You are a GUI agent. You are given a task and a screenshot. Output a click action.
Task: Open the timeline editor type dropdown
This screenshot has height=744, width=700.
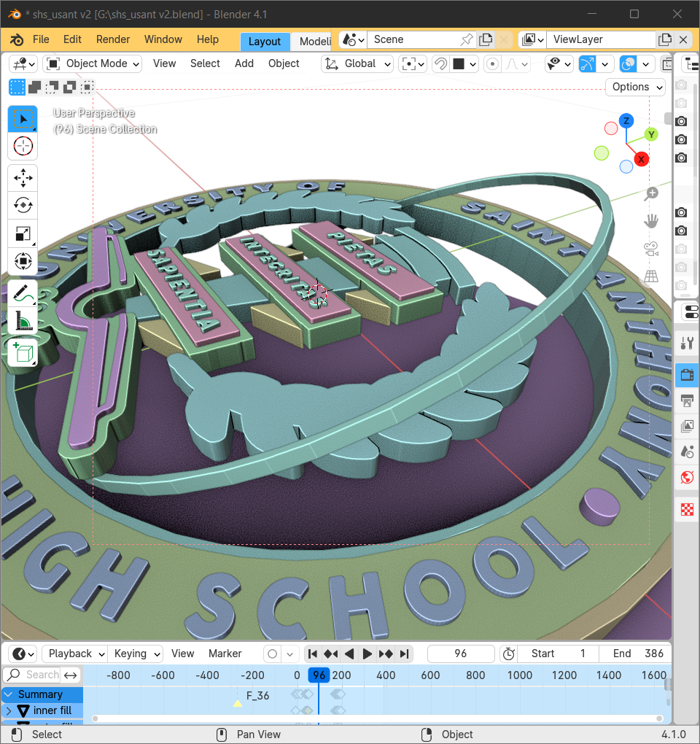tap(23, 654)
